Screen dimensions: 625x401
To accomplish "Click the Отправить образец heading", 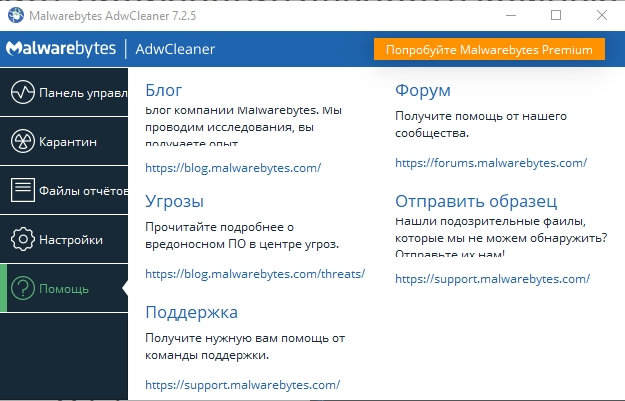I will (476, 201).
